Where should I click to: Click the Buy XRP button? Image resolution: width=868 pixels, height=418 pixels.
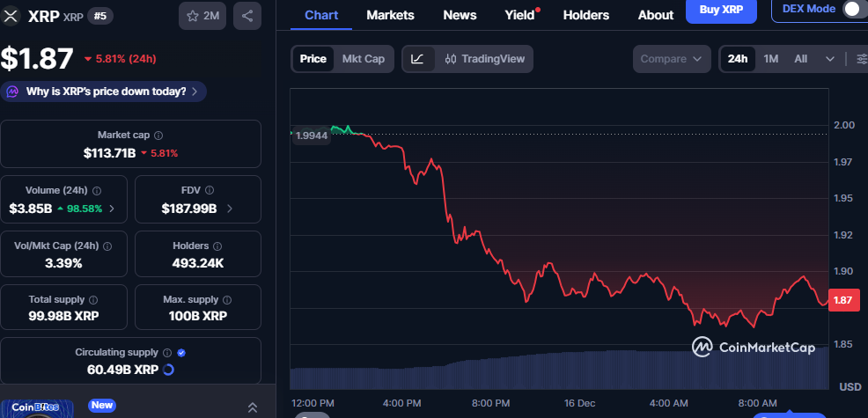(721, 10)
